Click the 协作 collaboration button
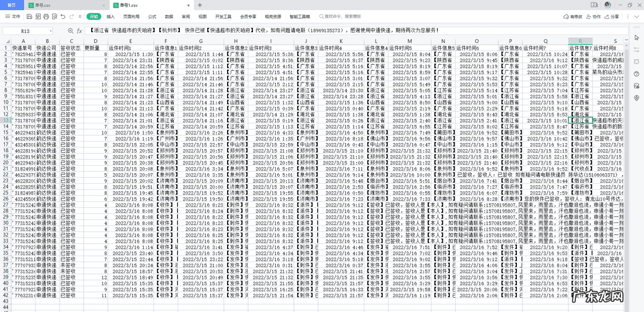This screenshot has width=644, height=312. click(x=594, y=17)
